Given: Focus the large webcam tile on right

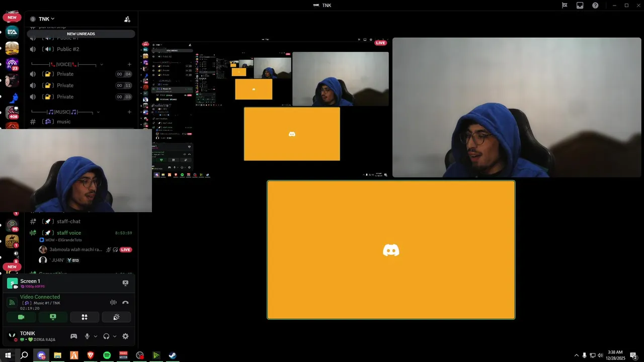Looking at the screenshot, I should coord(517,108).
